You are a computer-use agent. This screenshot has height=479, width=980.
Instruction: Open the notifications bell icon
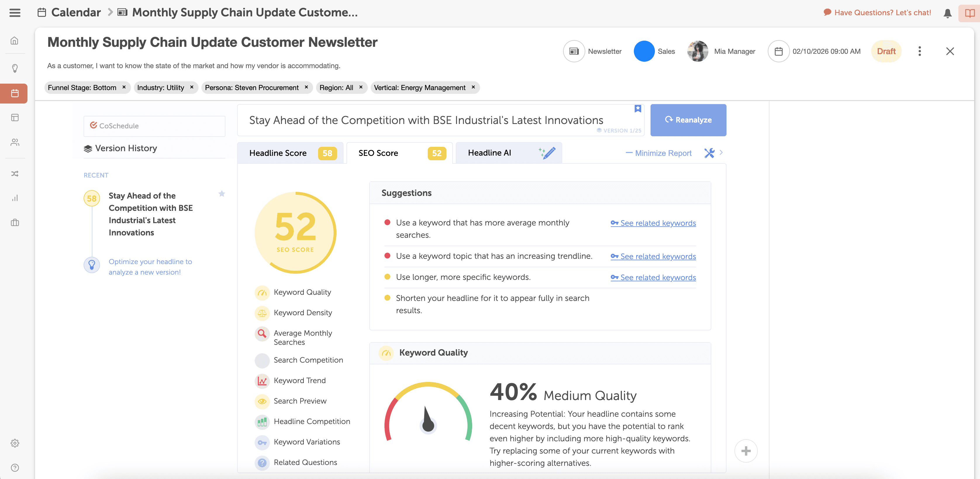pyautogui.click(x=947, y=13)
